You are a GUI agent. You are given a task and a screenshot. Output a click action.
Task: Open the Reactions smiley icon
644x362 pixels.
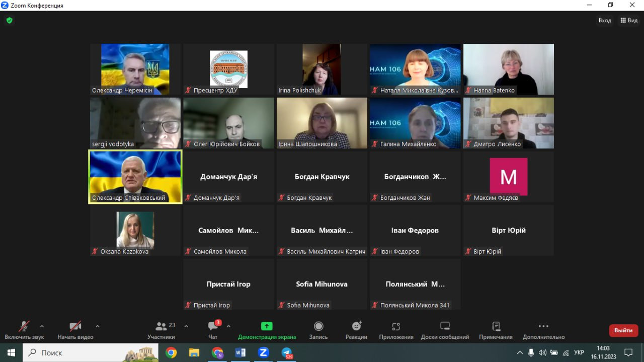[356, 326]
